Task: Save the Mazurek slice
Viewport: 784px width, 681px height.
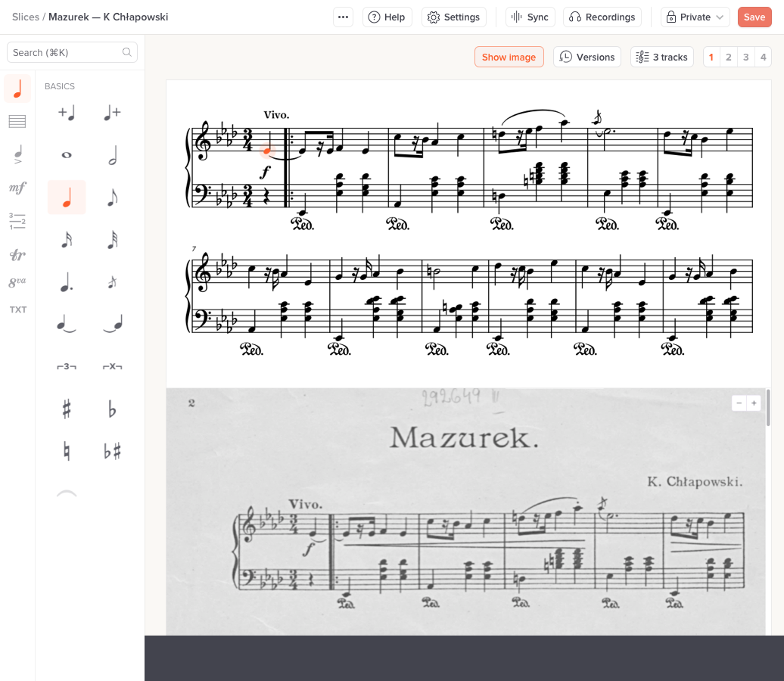Action: coord(754,16)
